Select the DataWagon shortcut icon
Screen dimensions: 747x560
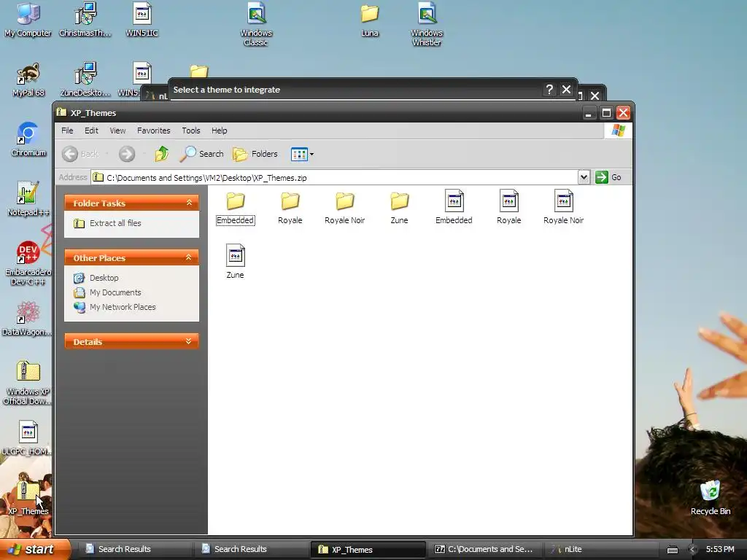pyautogui.click(x=28, y=319)
